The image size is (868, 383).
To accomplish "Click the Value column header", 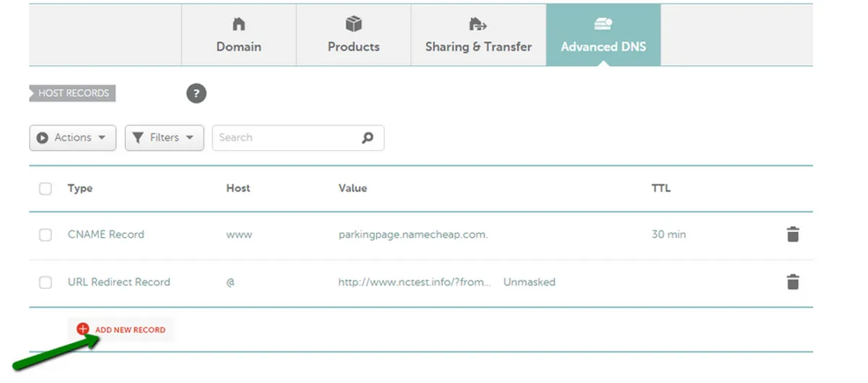I will (353, 188).
